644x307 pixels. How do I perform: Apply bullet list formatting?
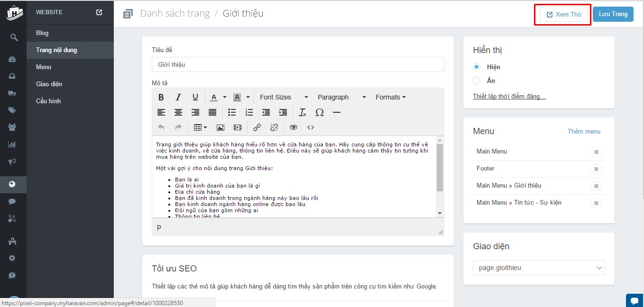[231, 112]
